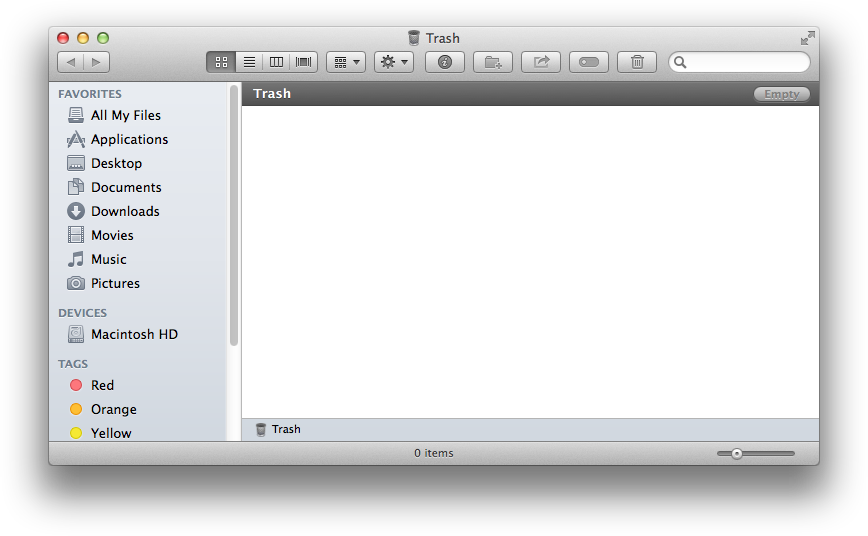Click the Get Info toolbar icon
Screen dimensions: 868x536
tap(445, 62)
